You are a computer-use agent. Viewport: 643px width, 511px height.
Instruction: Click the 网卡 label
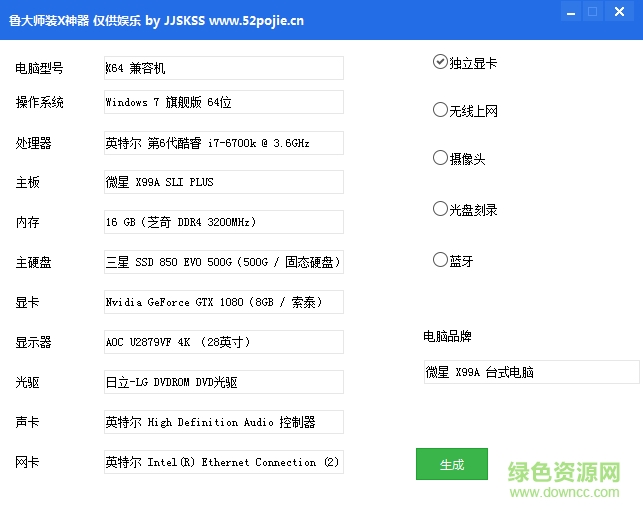click(x=27, y=462)
